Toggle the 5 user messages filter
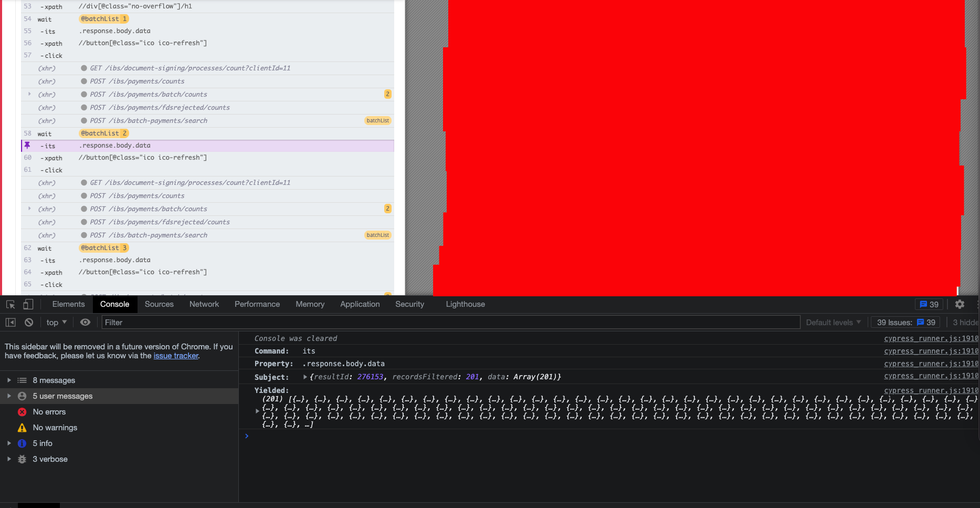This screenshot has height=508, width=980. 61,396
